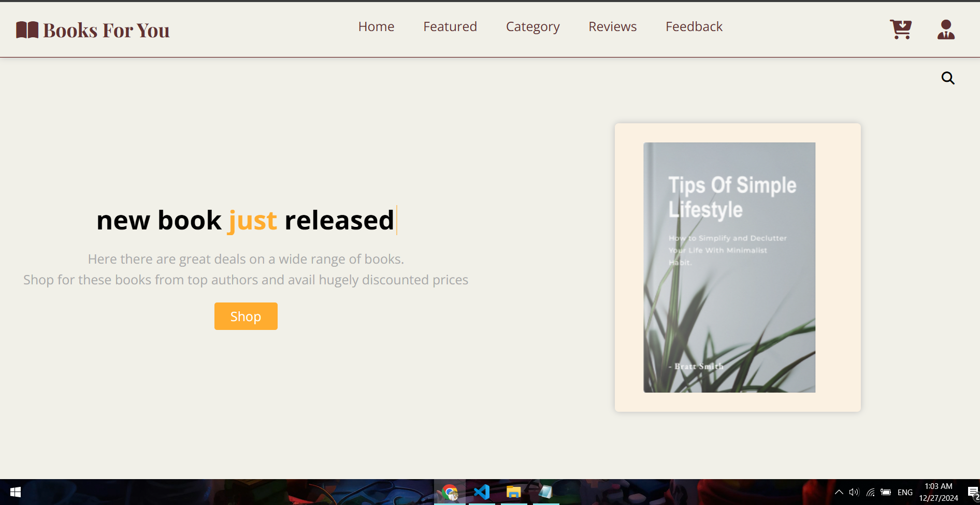Open the volume control in tray
Viewport: 980px width, 505px height.
pos(854,492)
